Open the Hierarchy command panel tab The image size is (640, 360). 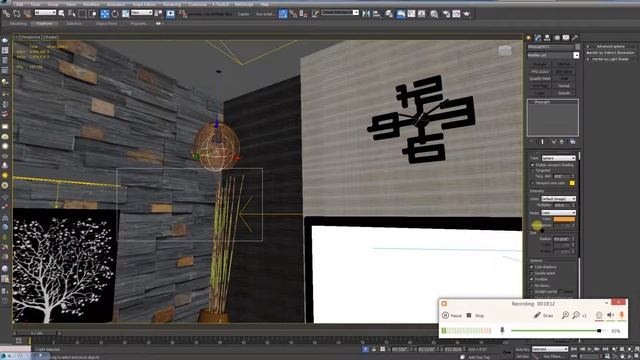pyautogui.click(x=547, y=38)
